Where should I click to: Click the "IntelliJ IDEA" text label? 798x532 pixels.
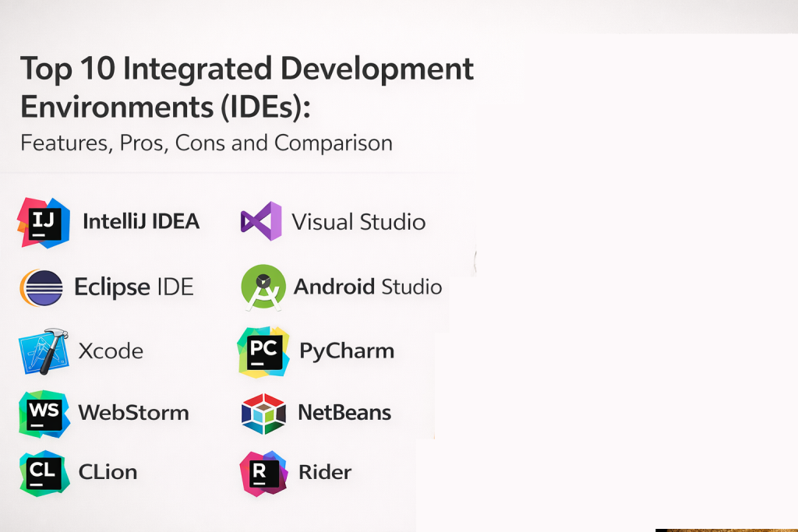pyautogui.click(x=141, y=222)
